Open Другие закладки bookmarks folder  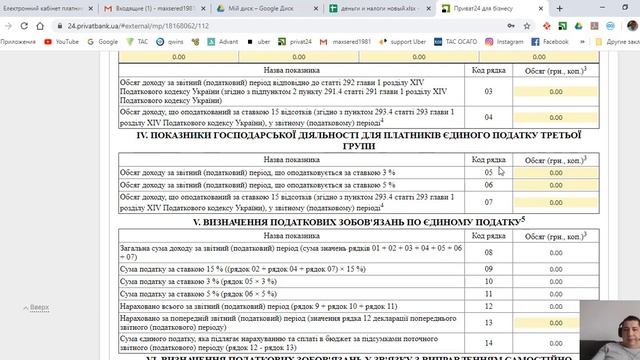pyautogui.click(x=618, y=42)
